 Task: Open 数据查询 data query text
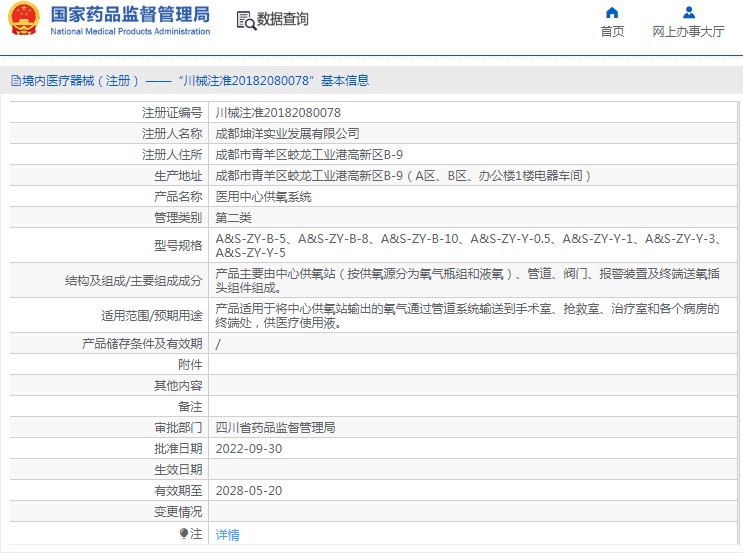283,19
